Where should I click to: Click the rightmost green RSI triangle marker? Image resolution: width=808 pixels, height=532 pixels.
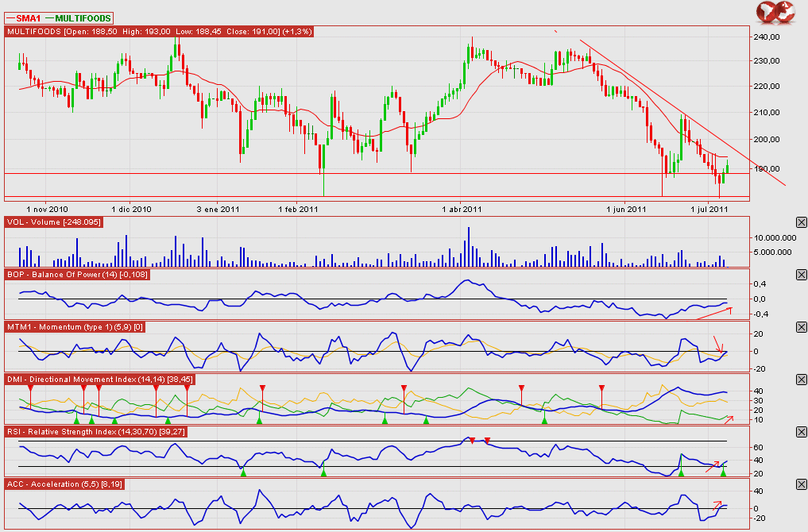(723, 472)
